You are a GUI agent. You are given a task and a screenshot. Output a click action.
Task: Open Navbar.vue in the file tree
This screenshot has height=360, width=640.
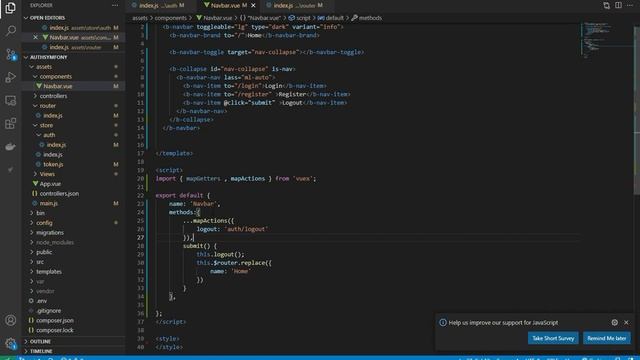point(73,86)
